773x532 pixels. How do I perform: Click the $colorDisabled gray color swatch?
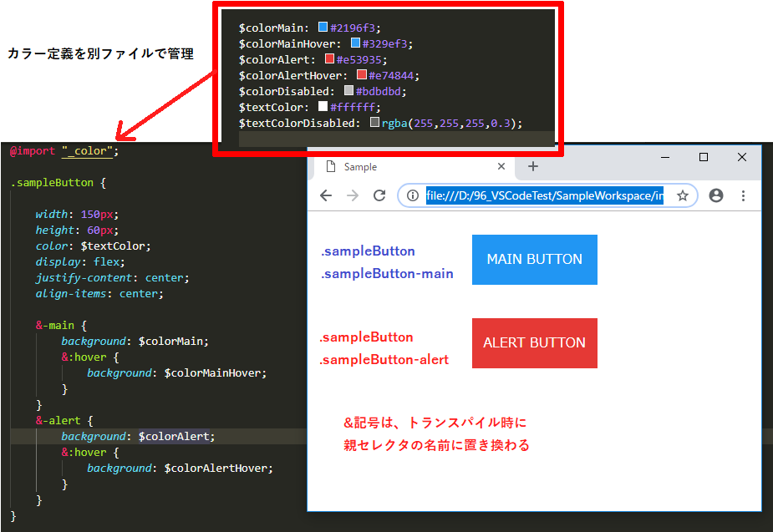coord(348,91)
